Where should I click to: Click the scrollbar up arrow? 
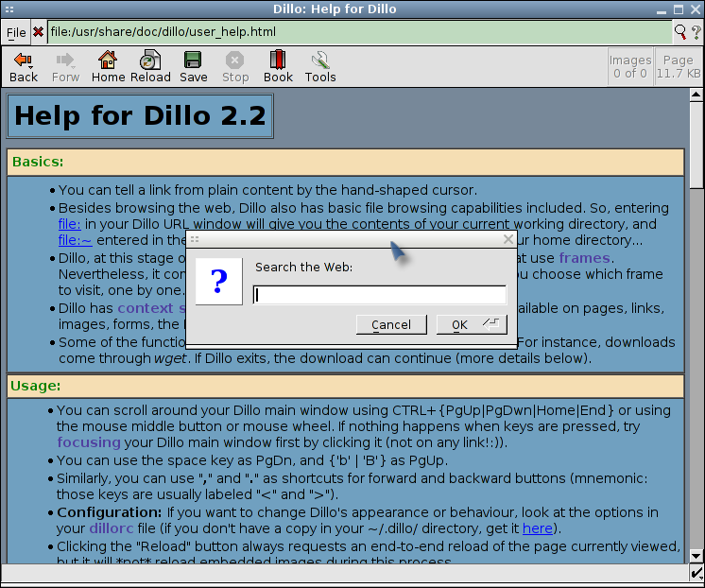[696, 95]
